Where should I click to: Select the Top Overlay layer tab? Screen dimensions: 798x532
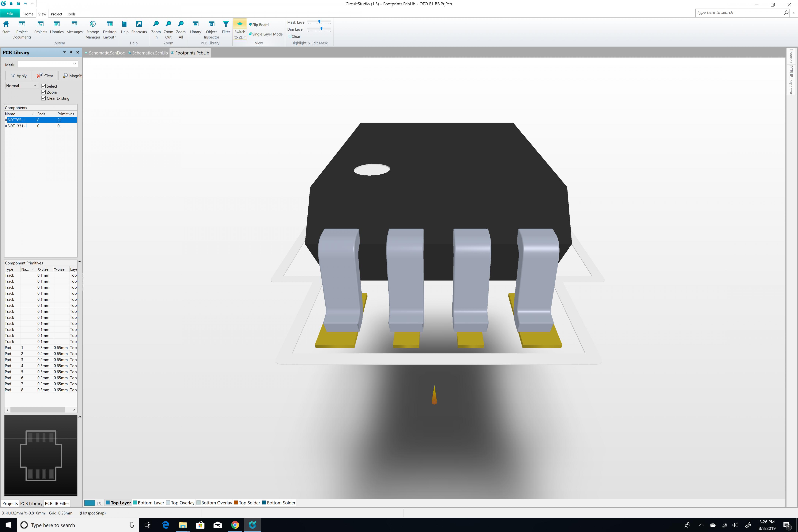[x=180, y=503]
